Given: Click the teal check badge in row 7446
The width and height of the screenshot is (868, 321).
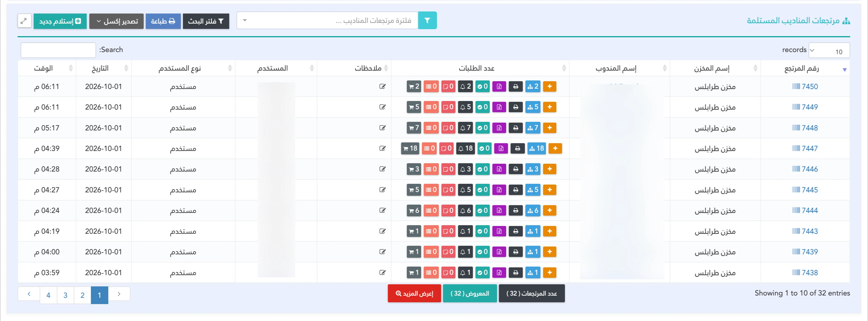Looking at the screenshot, I should pyautogui.click(x=483, y=169).
